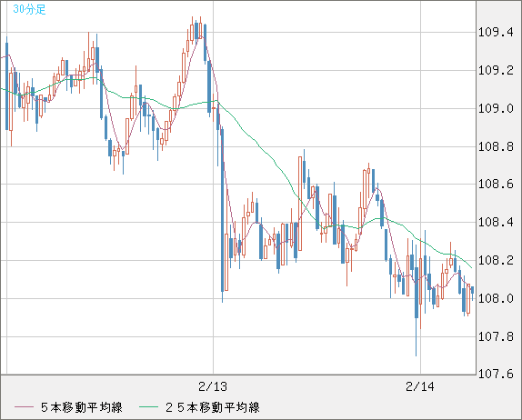The width and height of the screenshot is (522, 420).
Task: Click the 109.0 price axis label
Action: pos(496,108)
